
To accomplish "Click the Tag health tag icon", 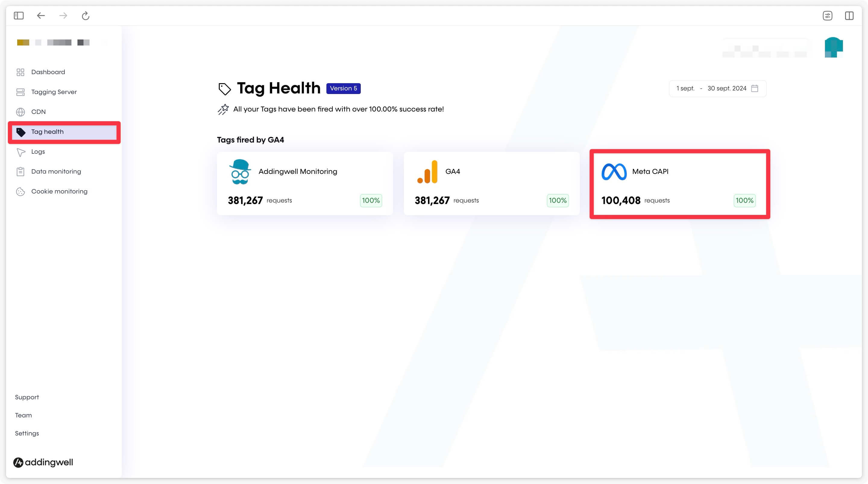I will [21, 132].
